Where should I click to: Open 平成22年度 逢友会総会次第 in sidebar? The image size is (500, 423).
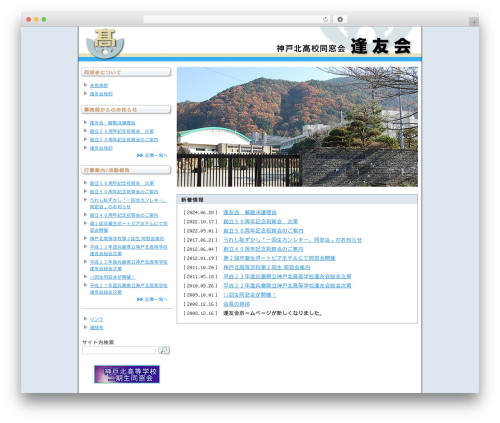[128, 265]
